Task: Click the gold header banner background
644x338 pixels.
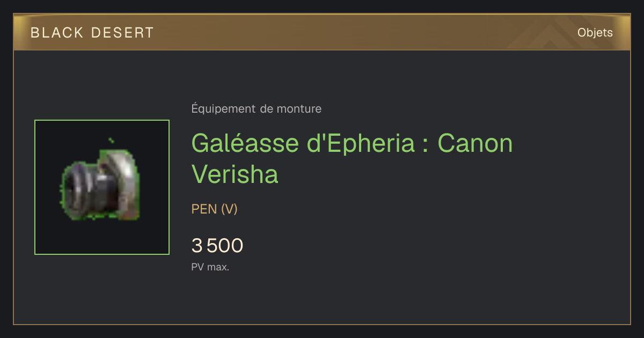Action: coord(322,33)
